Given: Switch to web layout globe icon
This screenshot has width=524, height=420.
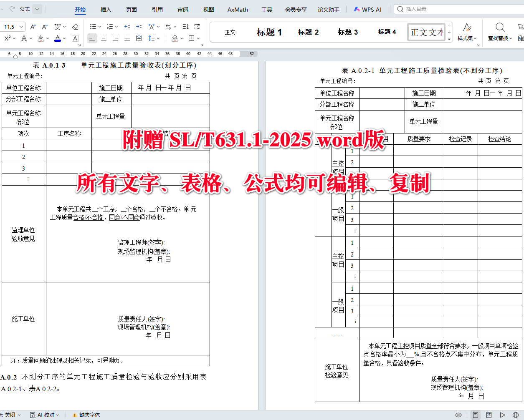Looking at the screenshot, I should (516, 415).
